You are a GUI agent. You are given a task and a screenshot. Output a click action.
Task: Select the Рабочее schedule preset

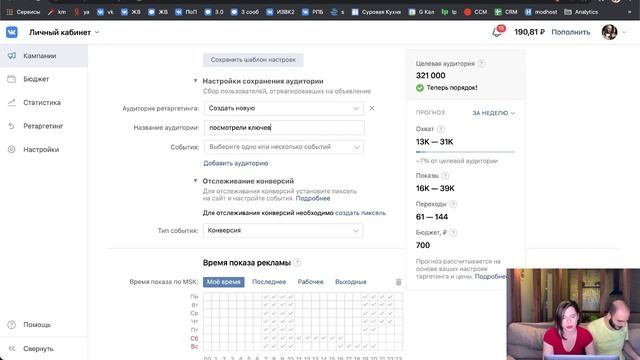310,282
